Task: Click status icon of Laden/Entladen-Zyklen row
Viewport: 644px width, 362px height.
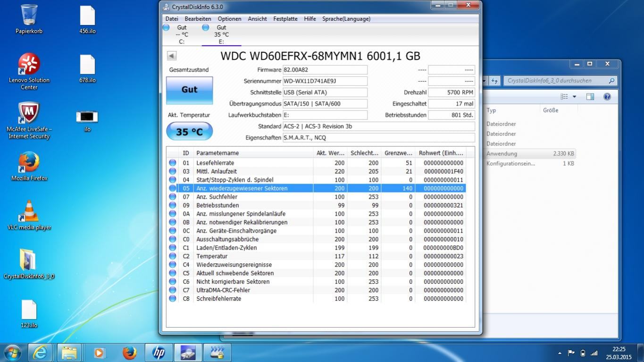Action: click(173, 248)
